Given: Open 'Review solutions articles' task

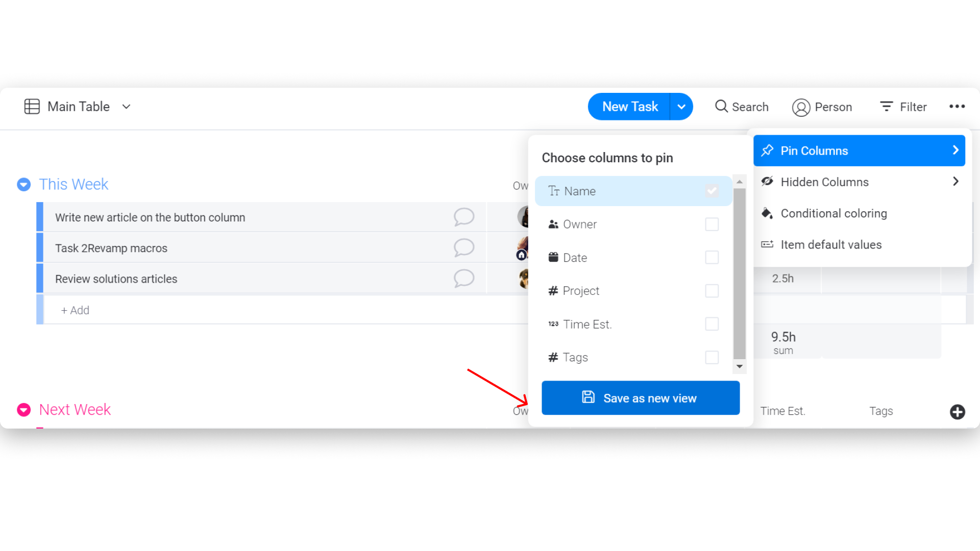Looking at the screenshot, I should click(x=116, y=279).
